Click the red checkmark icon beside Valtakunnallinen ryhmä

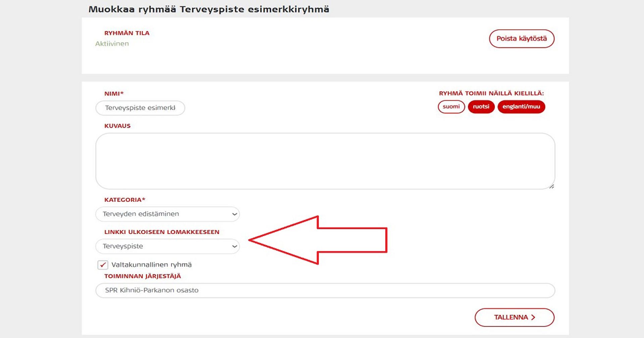coord(103,265)
